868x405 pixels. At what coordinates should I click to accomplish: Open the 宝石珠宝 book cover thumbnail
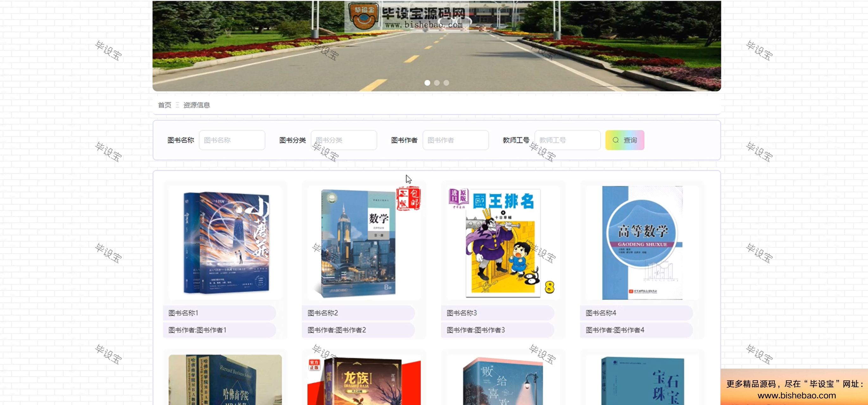[642, 380]
